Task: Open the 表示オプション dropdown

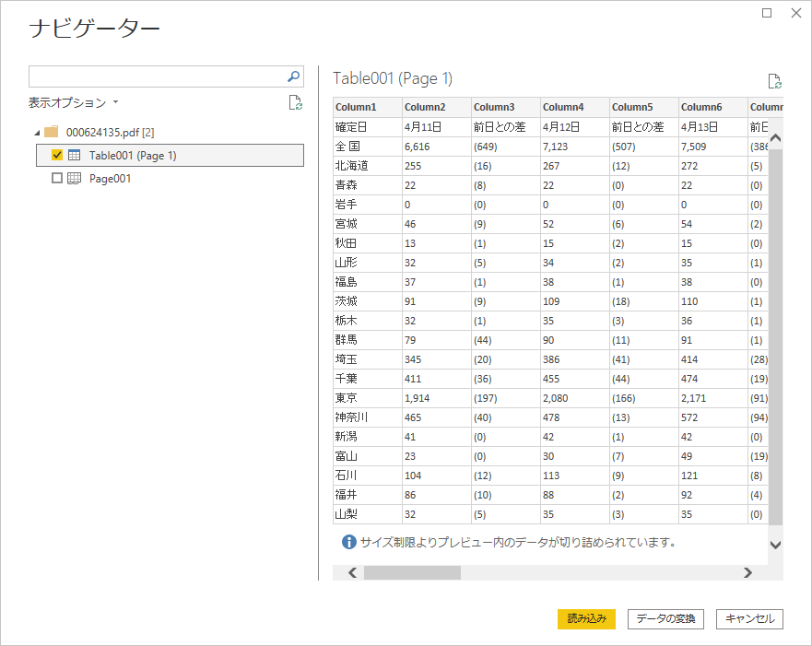Action: click(73, 102)
